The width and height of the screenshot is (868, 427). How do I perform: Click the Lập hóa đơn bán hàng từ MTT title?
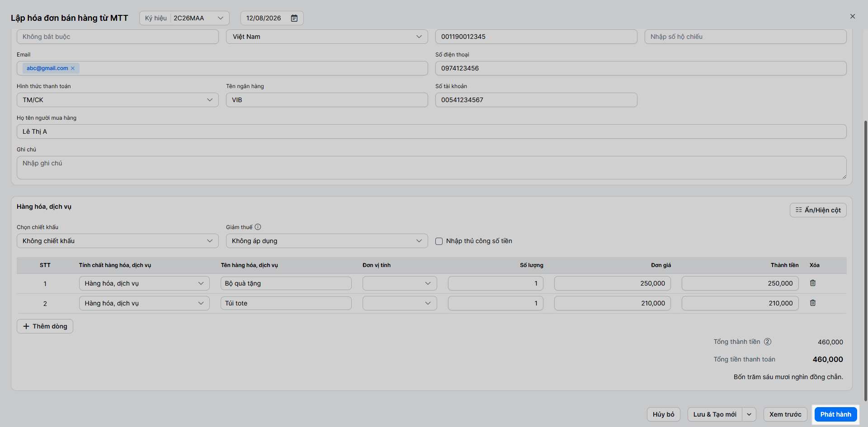click(x=70, y=18)
